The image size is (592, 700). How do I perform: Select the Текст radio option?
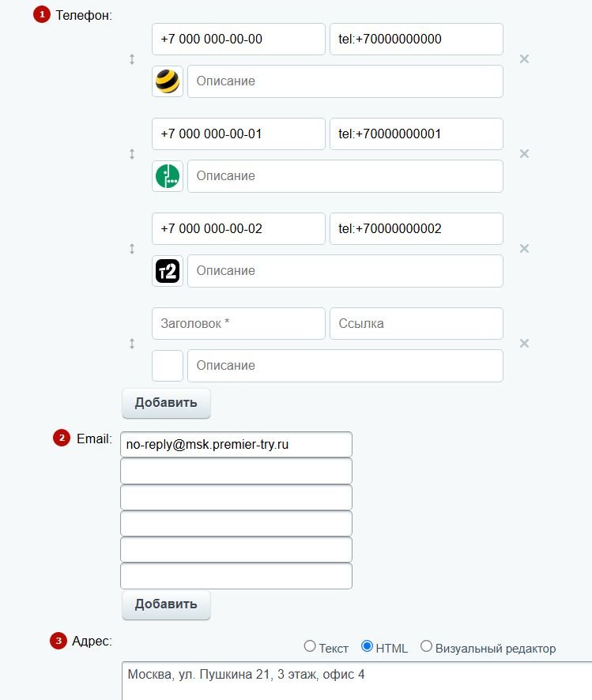coord(310,646)
